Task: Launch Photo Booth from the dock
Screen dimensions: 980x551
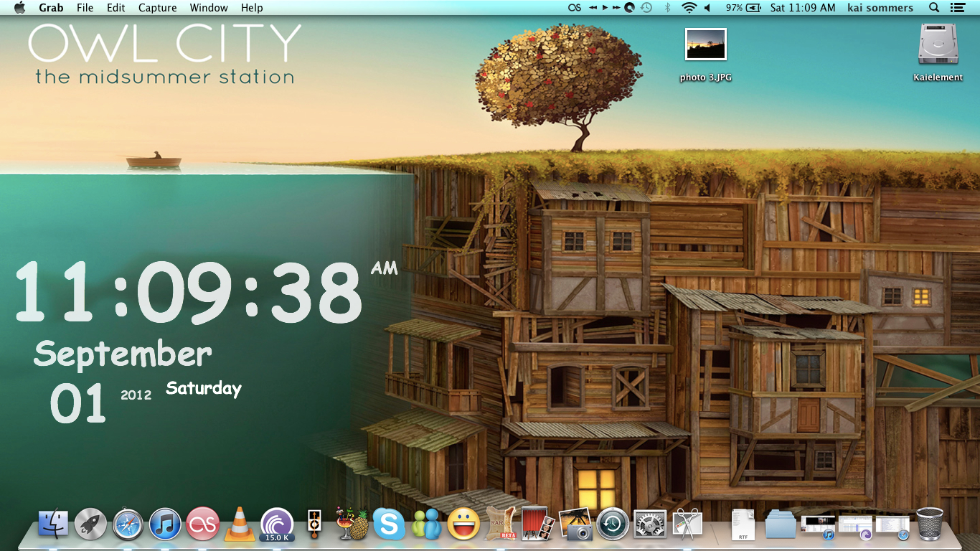Action: click(x=538, y=524)
